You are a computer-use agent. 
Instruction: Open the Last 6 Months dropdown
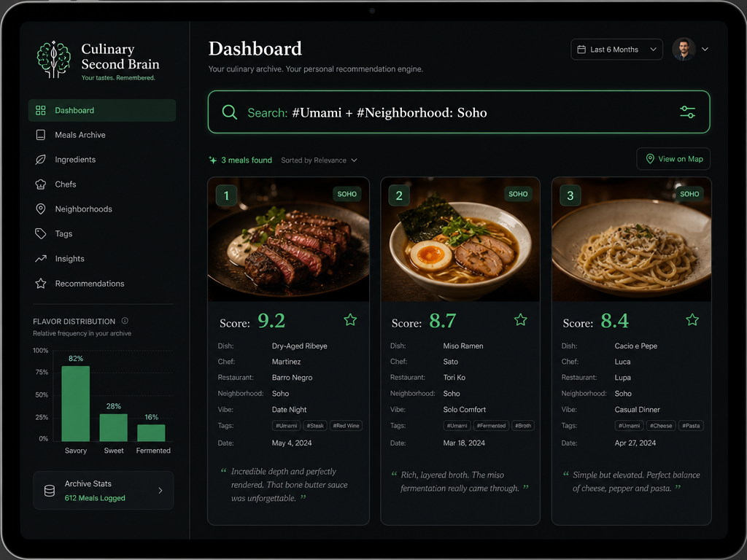click(x=616, y=50)
